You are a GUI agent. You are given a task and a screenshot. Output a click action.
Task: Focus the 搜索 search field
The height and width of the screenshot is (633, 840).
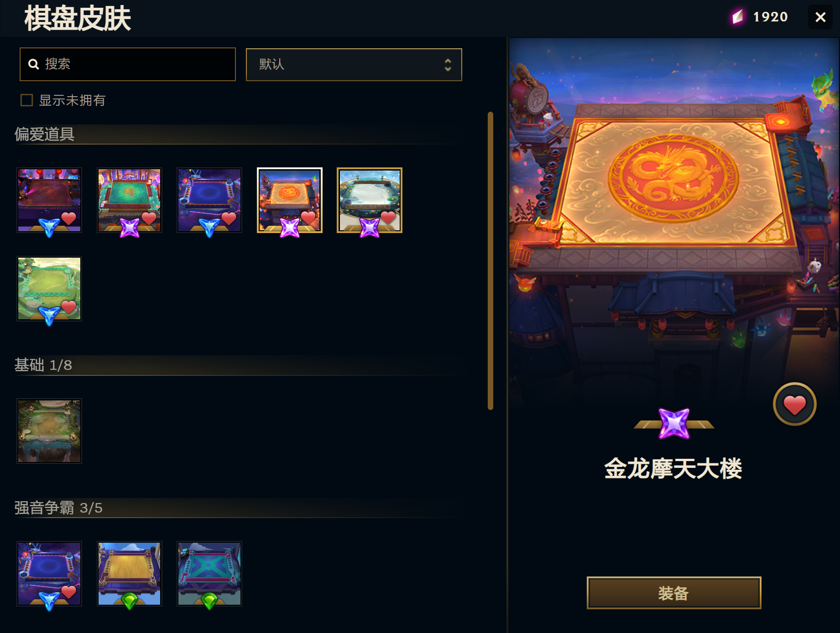pyautogui.click(x=128, y=64)
